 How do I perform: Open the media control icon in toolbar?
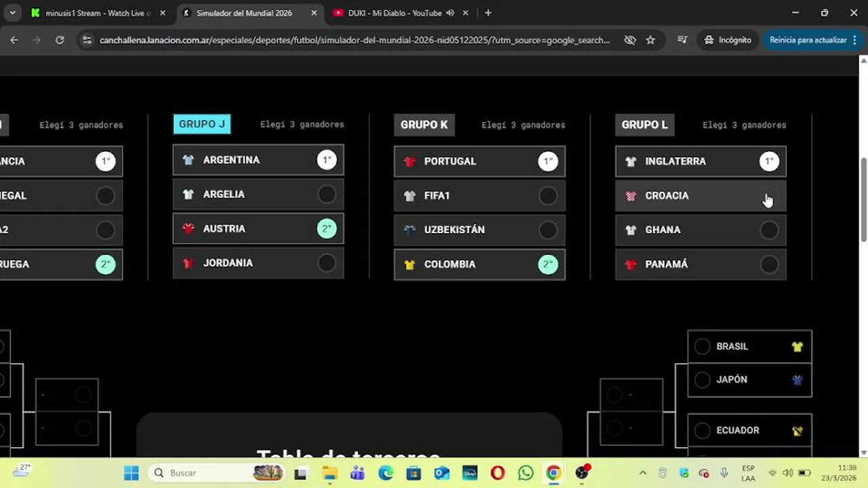[683, 40]
